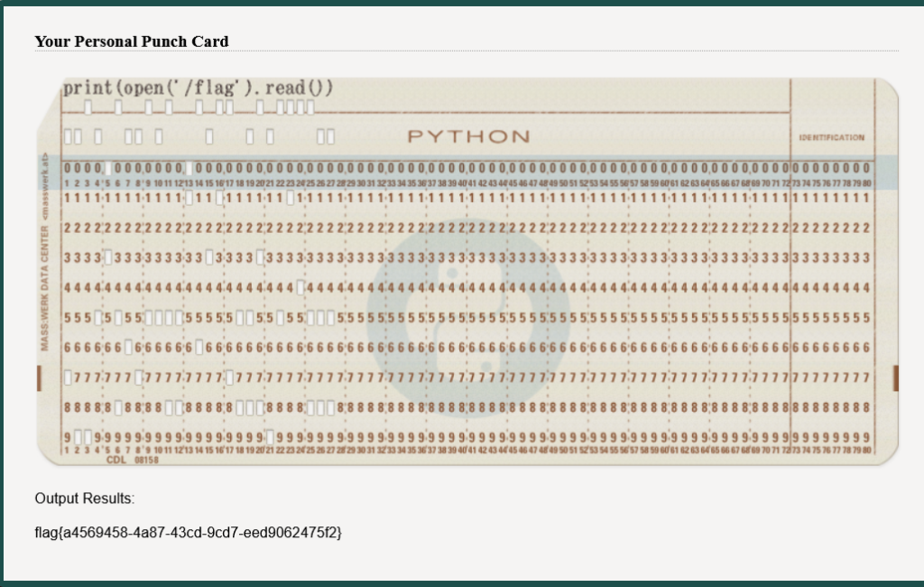Viewport: 924px width, 587px height.
Task: Click the "Output Results:" label
Action: pyautogui.click(x=85, y=498)
